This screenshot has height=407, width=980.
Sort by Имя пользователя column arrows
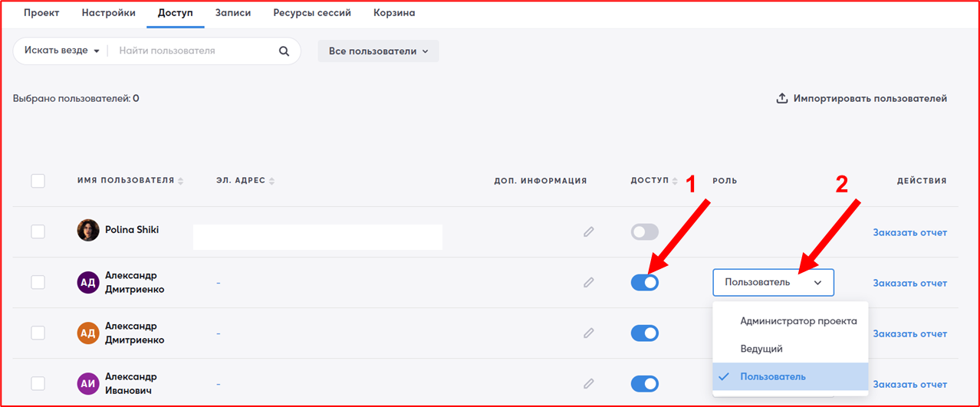181,182
